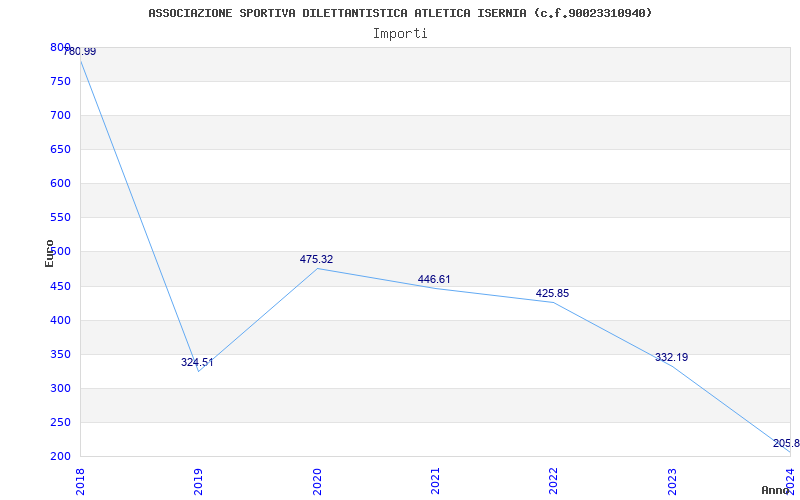Click the 600 y-axis tick label
Viewport: 800px width, 500px height.
click(60, 184)
